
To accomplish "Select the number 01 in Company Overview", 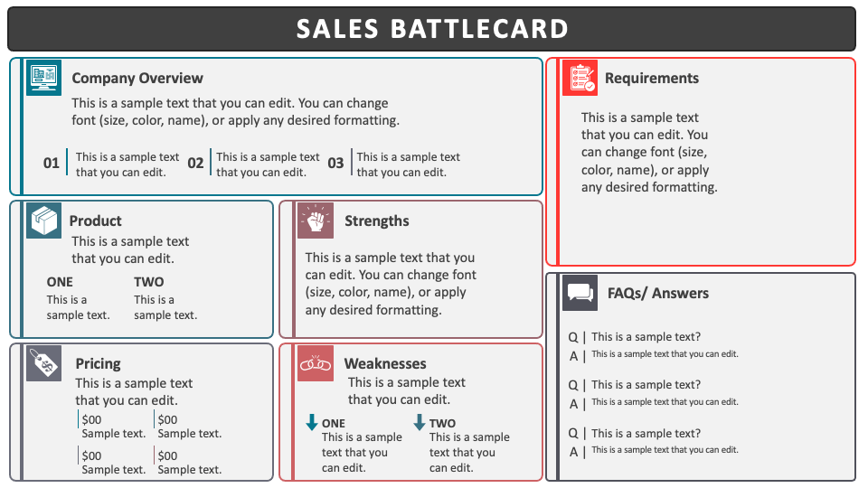I will [x=51, y=164].
